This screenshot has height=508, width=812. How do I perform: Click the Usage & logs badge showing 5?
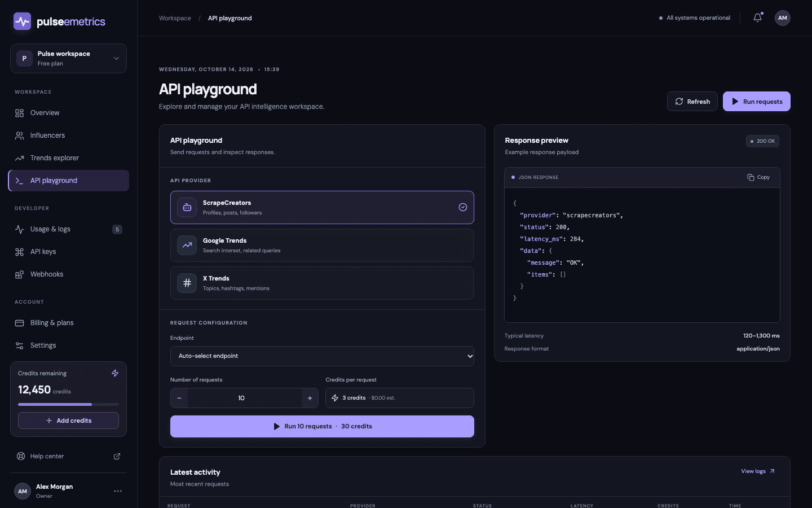pyautogui.click(x=117, y=229)
